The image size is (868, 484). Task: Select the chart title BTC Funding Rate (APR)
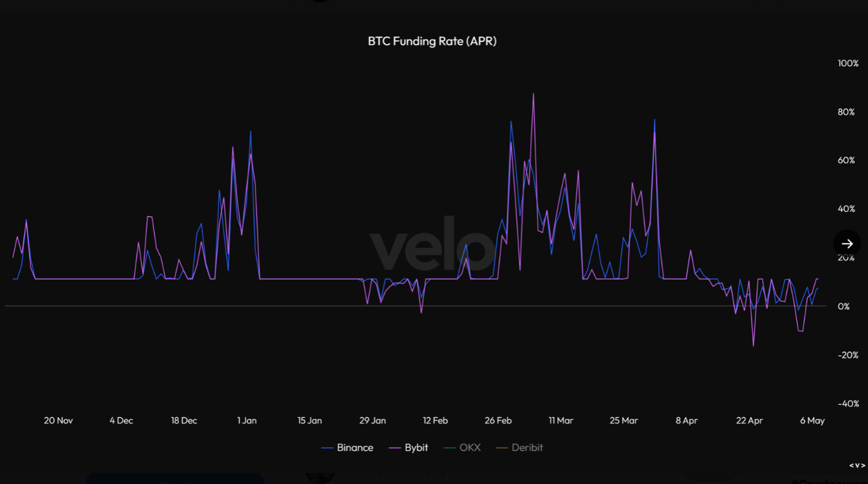click(x=431, y=41)
